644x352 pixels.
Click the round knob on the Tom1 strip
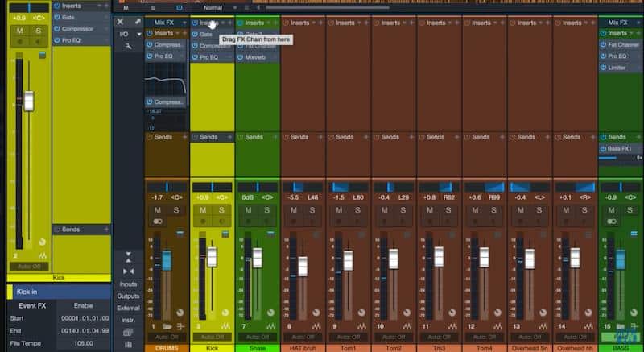pyautogui.click(x=361, y=313)
